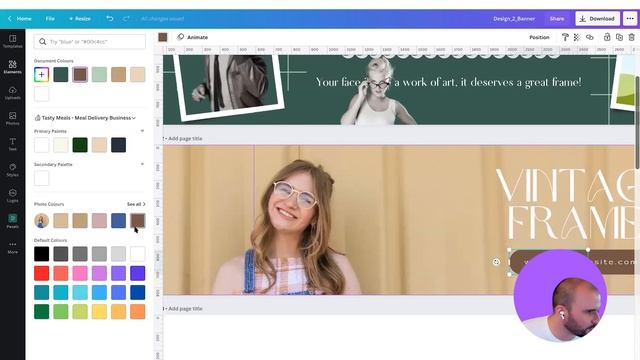This screenshot has width=640, height=360.
Task: Select navy Primary Palette swatch
Action: pos(118,145)
